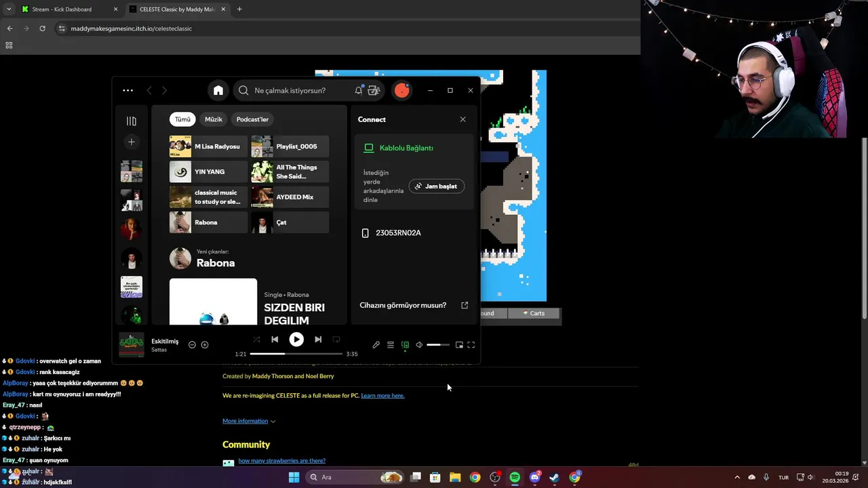868x488 pixels.
Task: Open first library sidebar playlist thumbnail
Action: pos(132,171)
